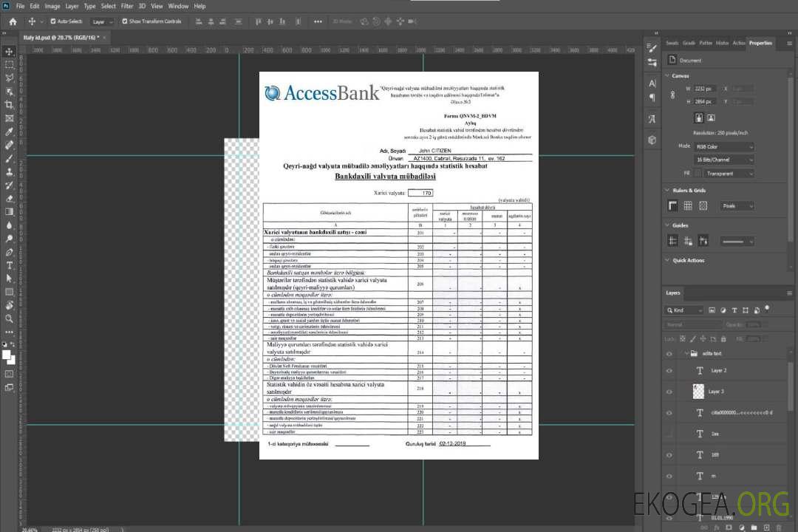Open the Brush Settings panel icon
The height and width of the screenshot is (532, 798).
(x=652, y=48)
